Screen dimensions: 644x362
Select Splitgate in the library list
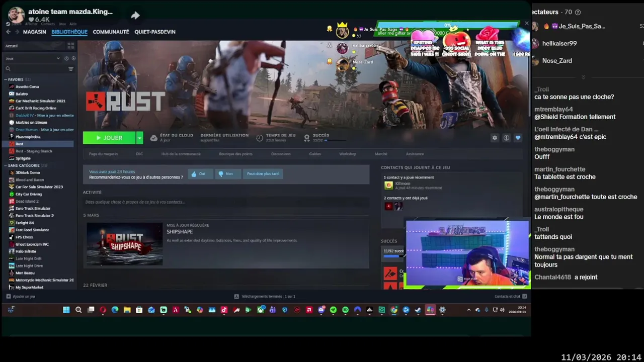23,158
